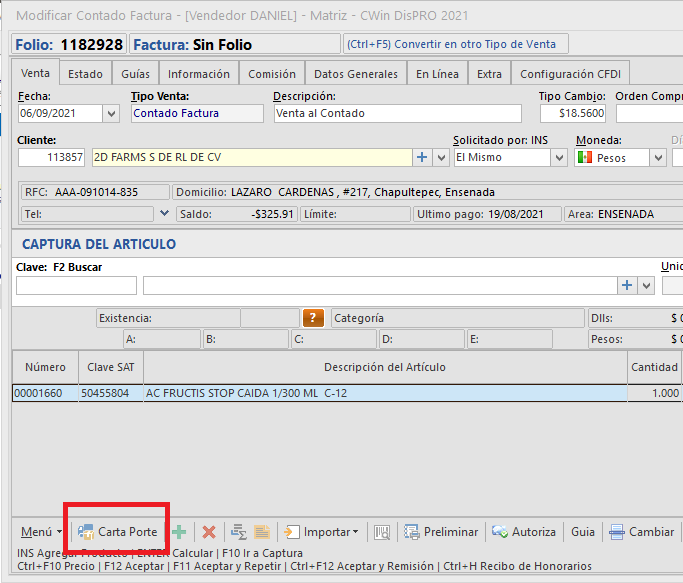Open the Solicitado por dropdown

(555, 158)
